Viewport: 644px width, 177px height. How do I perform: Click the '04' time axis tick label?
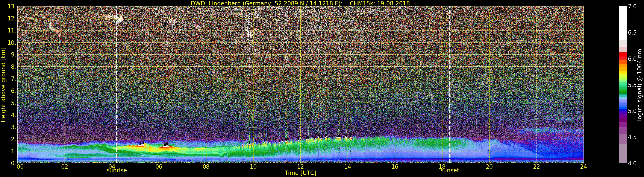[x=112, y=166]
